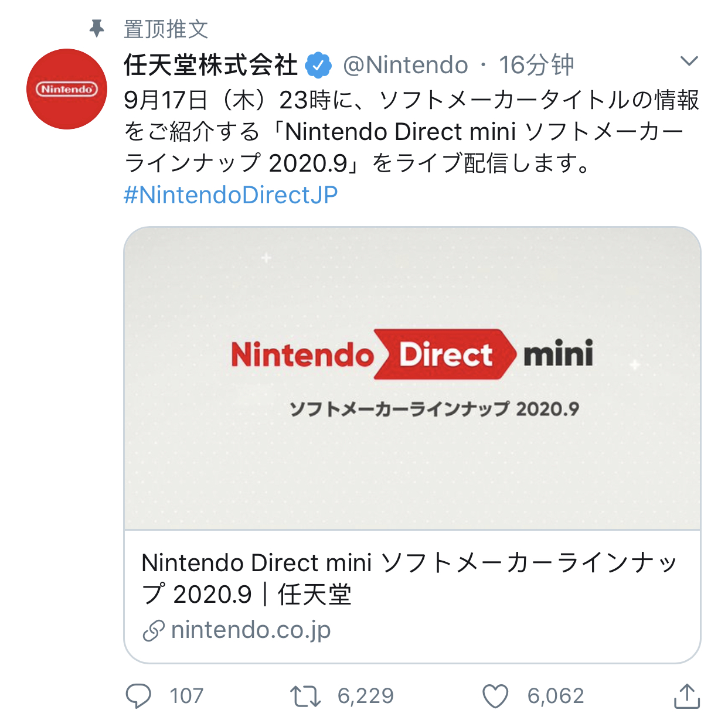Open the nintendo.co.jp domain link

[251, 630]
